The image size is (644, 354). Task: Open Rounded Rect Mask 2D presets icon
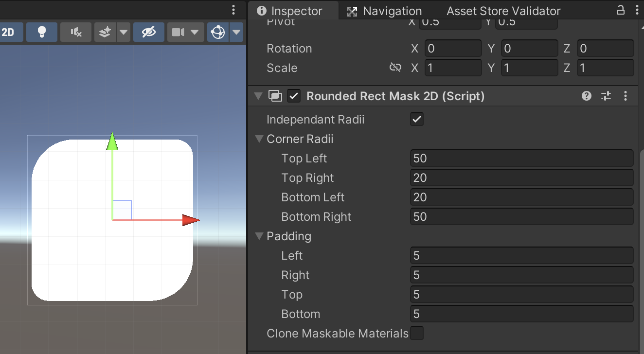606,96
